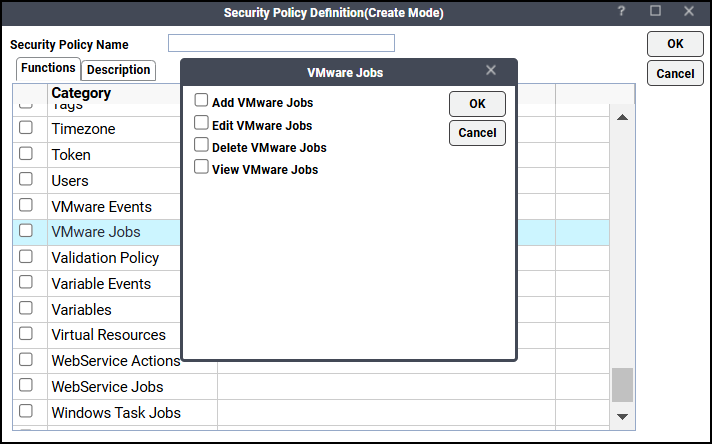712x444 pixels.
Task: Select the Functions tab
Action: (x=49, y=68)
